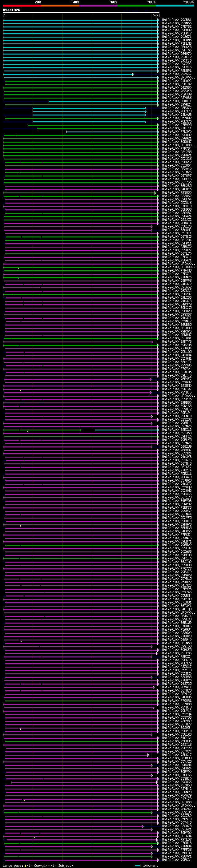Select label UniRef100_B5U1R3
197x868 pixels.
[176, 734]
